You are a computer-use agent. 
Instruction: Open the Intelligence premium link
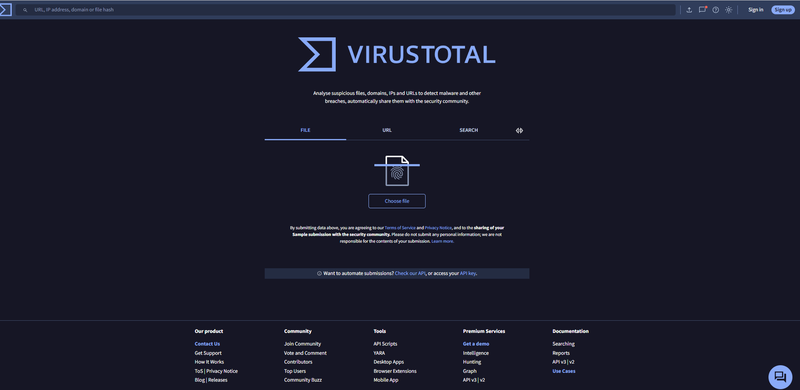(x=476, y=353)
